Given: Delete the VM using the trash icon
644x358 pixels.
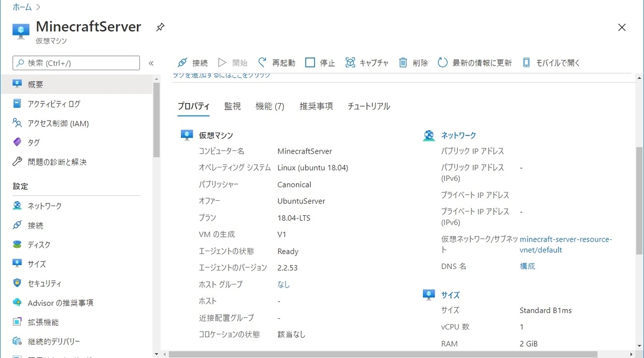Looking at the screenshot, I should coord(412,62).
